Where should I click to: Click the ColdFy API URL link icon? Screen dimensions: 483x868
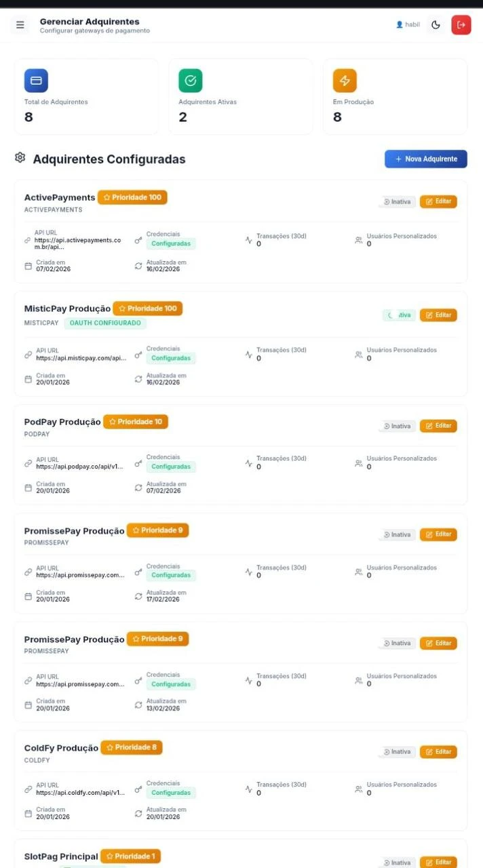click(x=28, y=789)
